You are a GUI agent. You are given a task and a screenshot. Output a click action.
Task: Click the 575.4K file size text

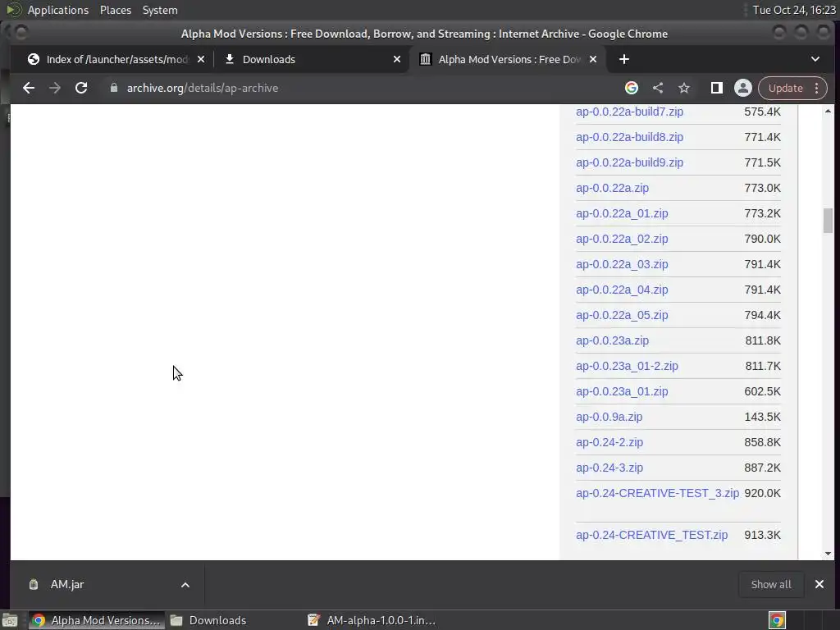pyautogui.click(x=762, y=112)
